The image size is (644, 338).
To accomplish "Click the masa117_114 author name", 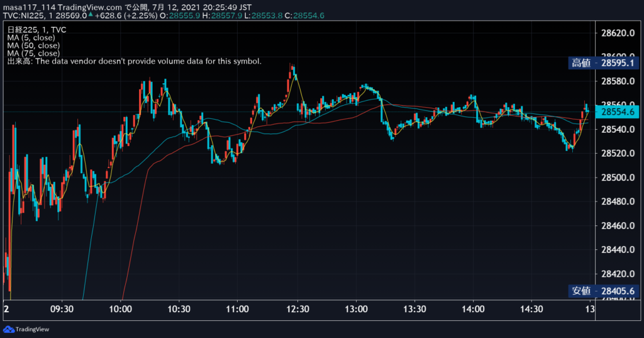I will 29,8.
